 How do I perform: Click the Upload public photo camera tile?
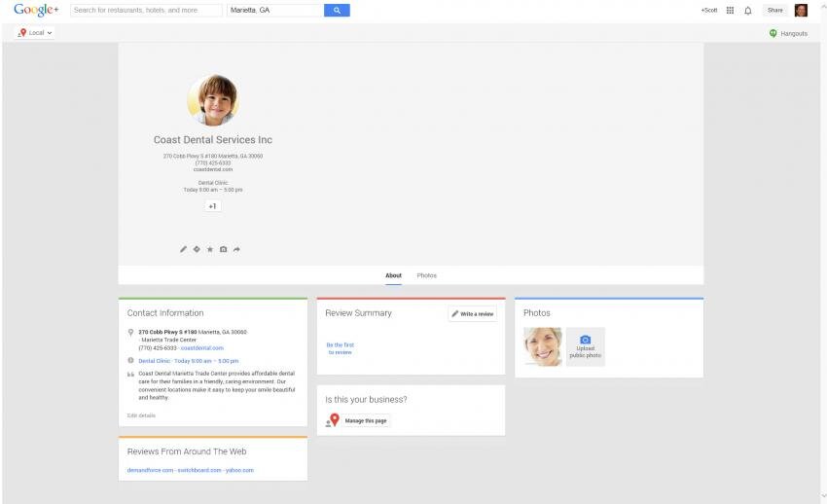coord(586,346)
